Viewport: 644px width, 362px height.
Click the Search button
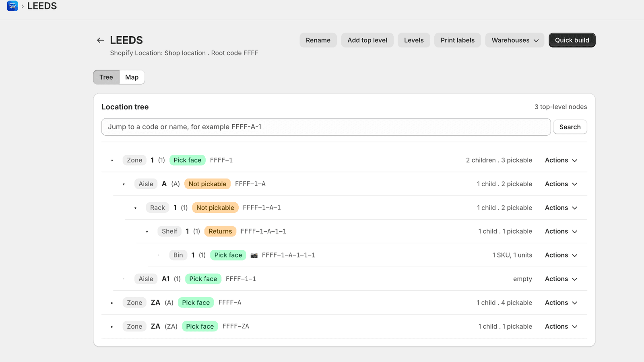tap(570, 127)
